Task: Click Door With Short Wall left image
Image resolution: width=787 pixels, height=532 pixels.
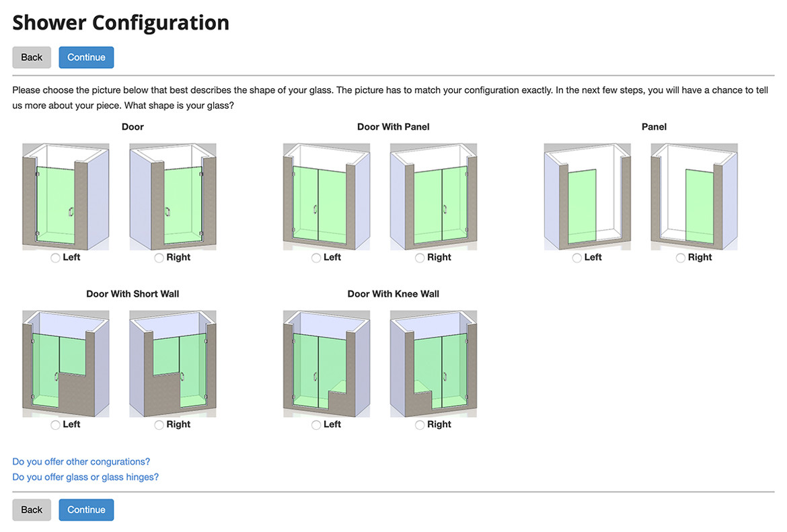Action: pos(66,364)
